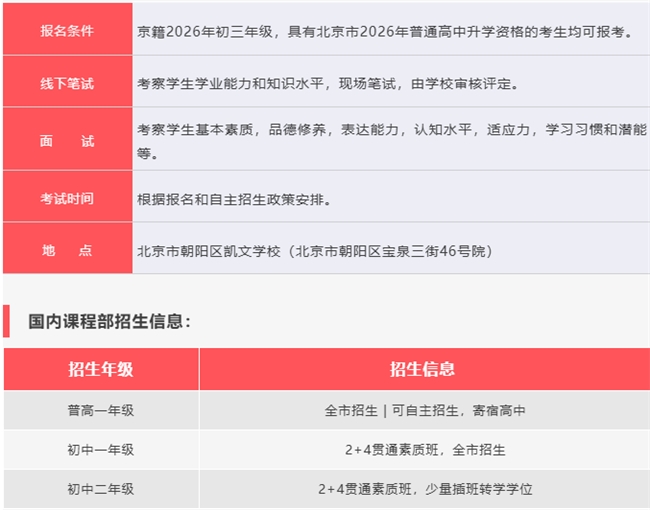The height and width of the screenshot is (510, 650).
Task: Click the 线下笔试 row label
Action: pos(67,83)
